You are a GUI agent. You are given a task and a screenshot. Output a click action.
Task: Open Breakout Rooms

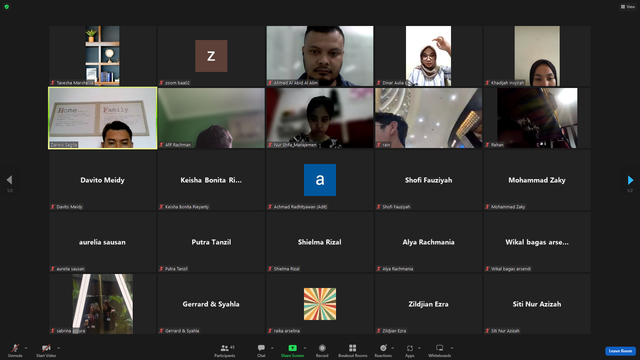(353, 350)
